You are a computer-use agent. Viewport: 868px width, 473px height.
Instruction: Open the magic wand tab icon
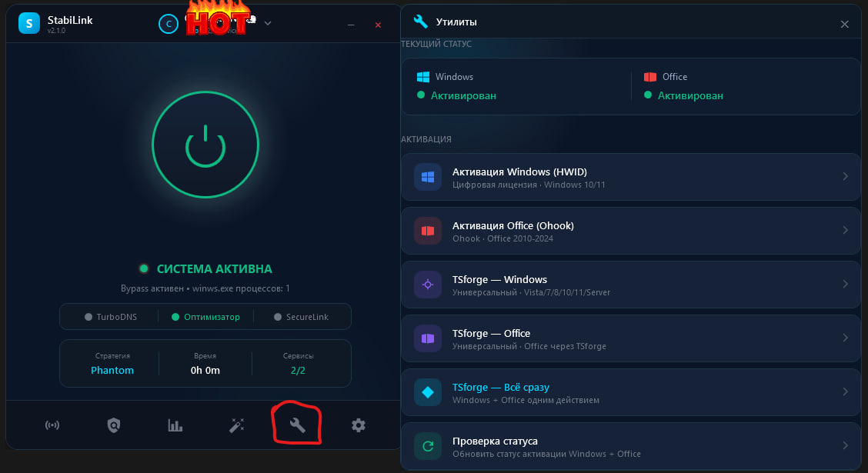pyautogui.click(x=236, y=425)
